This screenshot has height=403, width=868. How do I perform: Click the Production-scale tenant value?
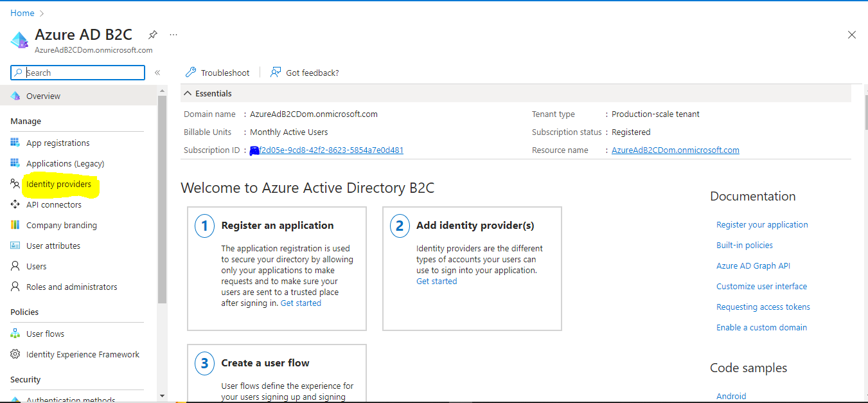point(655,114)
